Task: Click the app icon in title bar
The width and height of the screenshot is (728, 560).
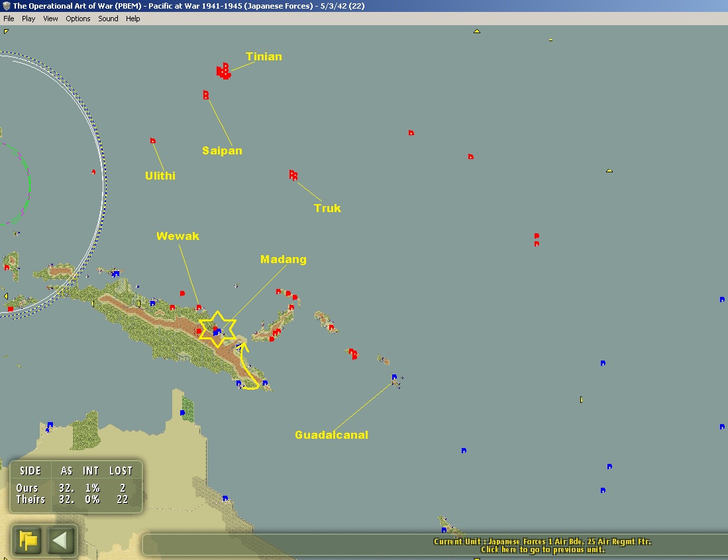Action: [x=6, y=5]
